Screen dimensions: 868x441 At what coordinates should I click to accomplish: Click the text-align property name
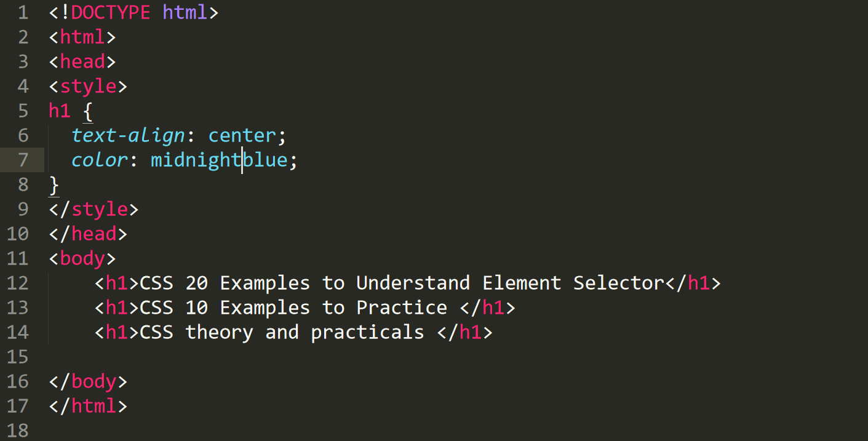pos(128,135)
